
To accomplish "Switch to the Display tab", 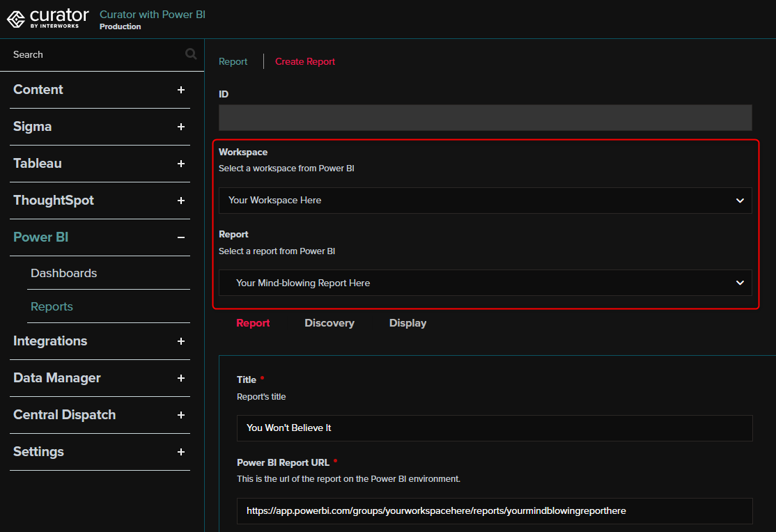I will pos(408,323).
